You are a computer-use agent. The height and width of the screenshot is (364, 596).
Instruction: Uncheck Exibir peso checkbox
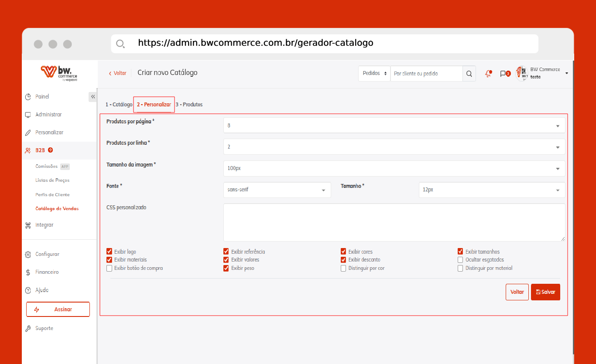pyautogui.click(x=226, y=269)
